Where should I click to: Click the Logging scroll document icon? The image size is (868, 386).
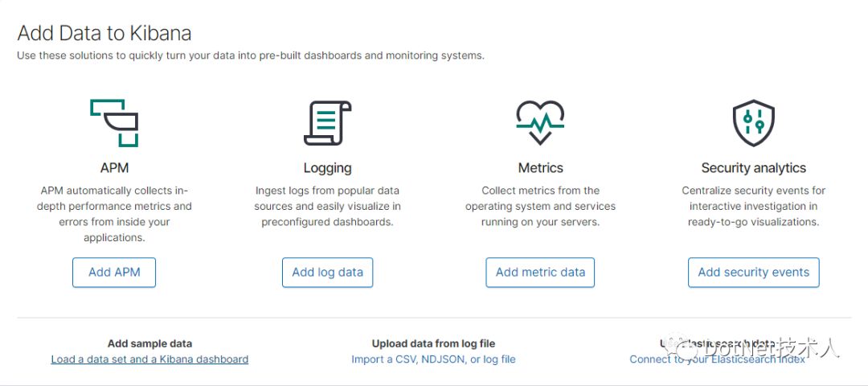pyautogui.click(x=327, y=123)
